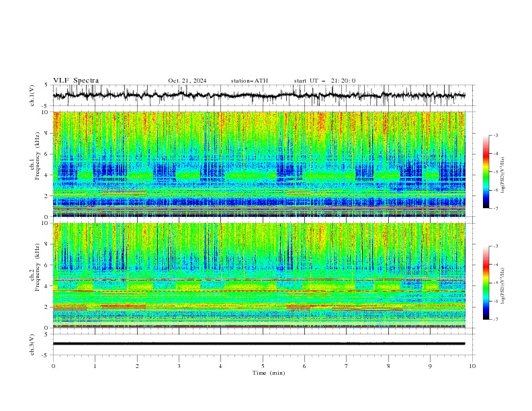Click the "ch.3(V)" waveform axis label
Viewport: 532px width, 411px height.
(32, 345)
